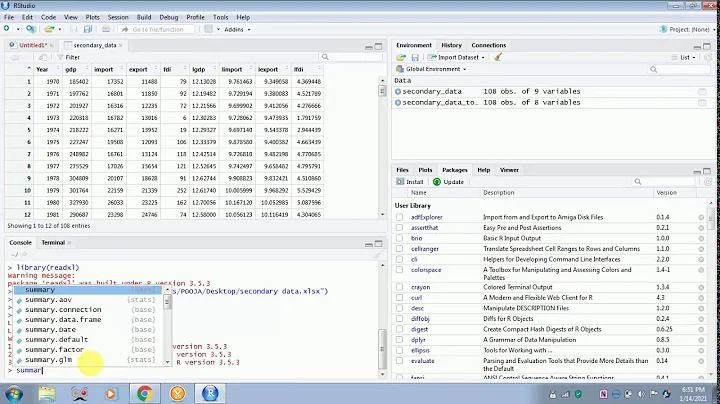Switch to the History tab
This screenshot has height=404, width=720.
pos(451,45)
